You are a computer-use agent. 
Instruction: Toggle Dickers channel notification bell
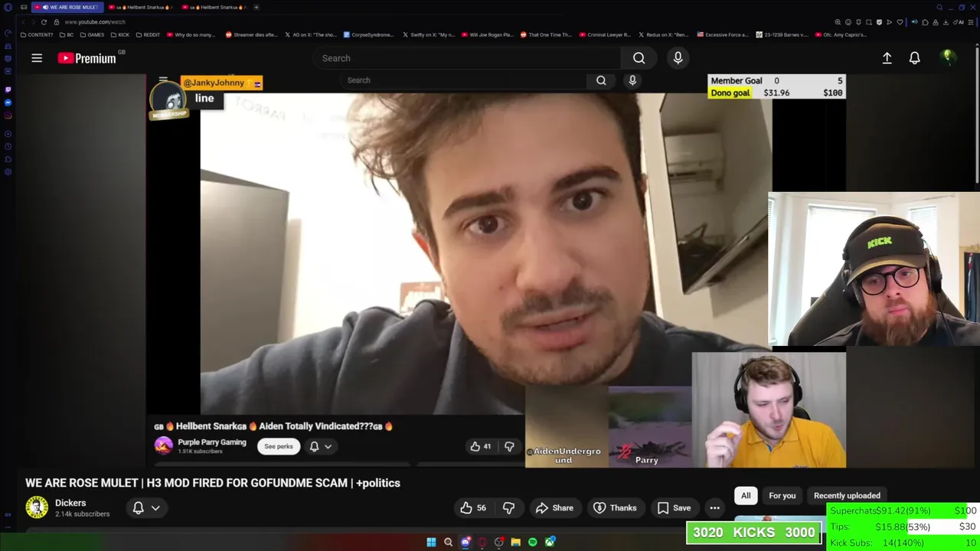pyautogui.click(x=139, y=508)
